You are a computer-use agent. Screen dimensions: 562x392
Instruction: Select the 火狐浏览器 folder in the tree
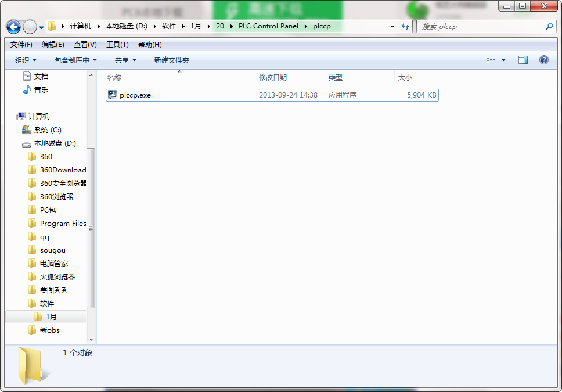(57, 277)
